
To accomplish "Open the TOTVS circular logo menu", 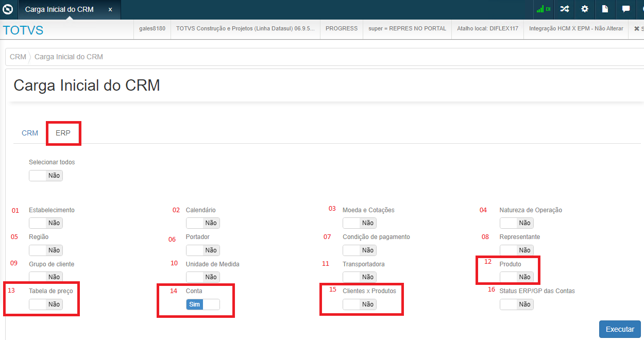I will coord(8,9).
